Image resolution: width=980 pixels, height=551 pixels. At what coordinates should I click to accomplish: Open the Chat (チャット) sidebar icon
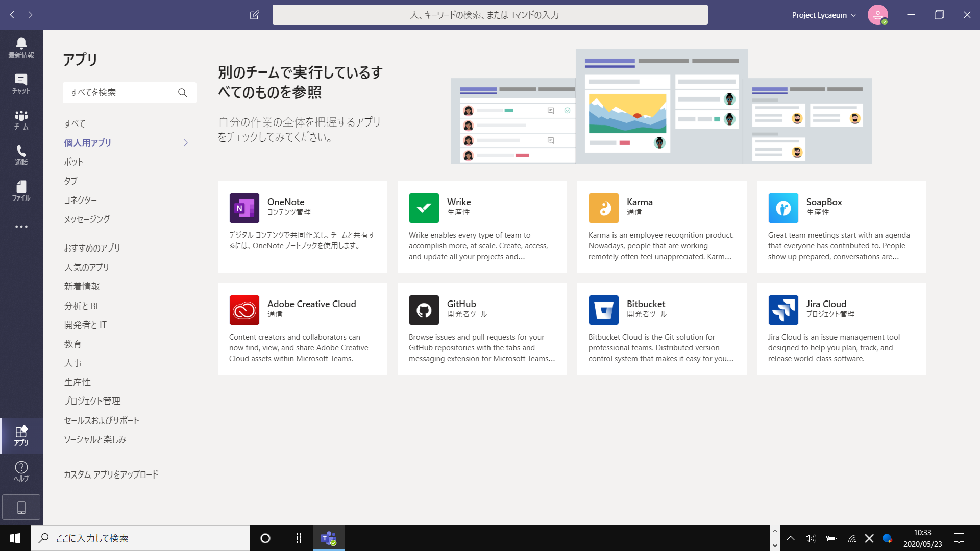[x=21, y=84]
